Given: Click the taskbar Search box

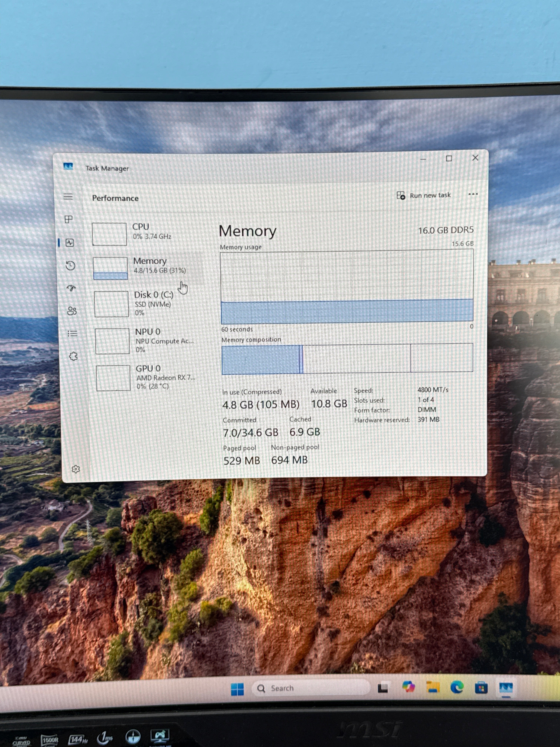Looking at the screenshot, I should click(311, 688).
